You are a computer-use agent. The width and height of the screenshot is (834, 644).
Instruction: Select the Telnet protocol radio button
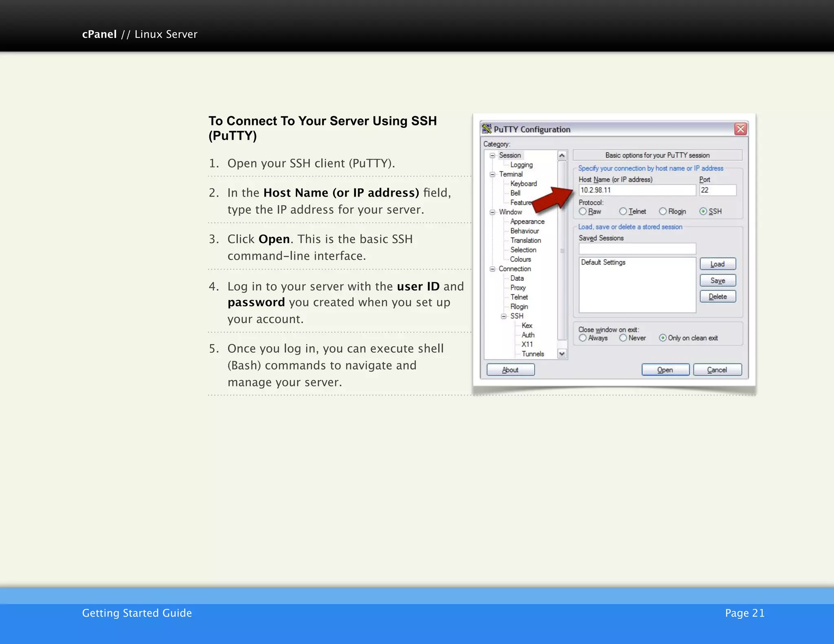tap(623, 211)
